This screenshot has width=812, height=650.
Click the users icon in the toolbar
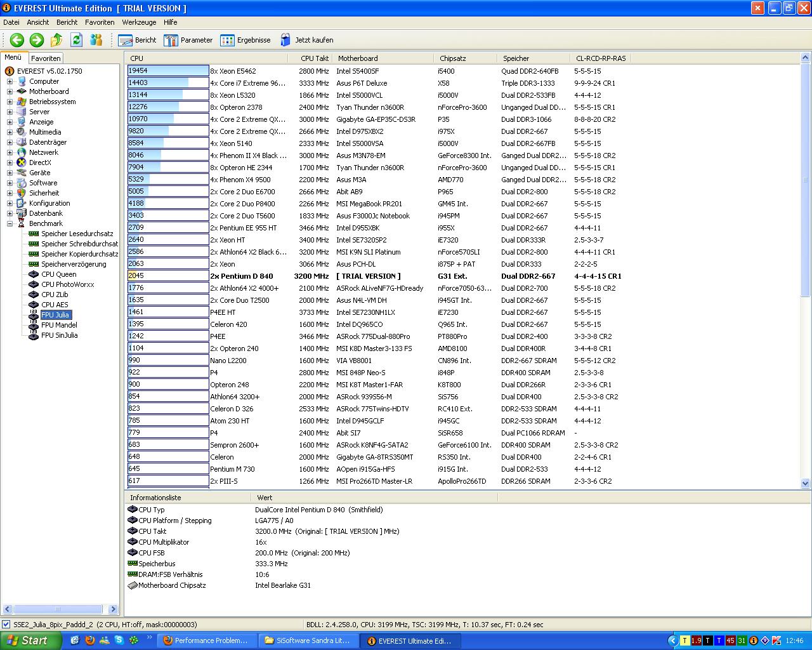96,40
